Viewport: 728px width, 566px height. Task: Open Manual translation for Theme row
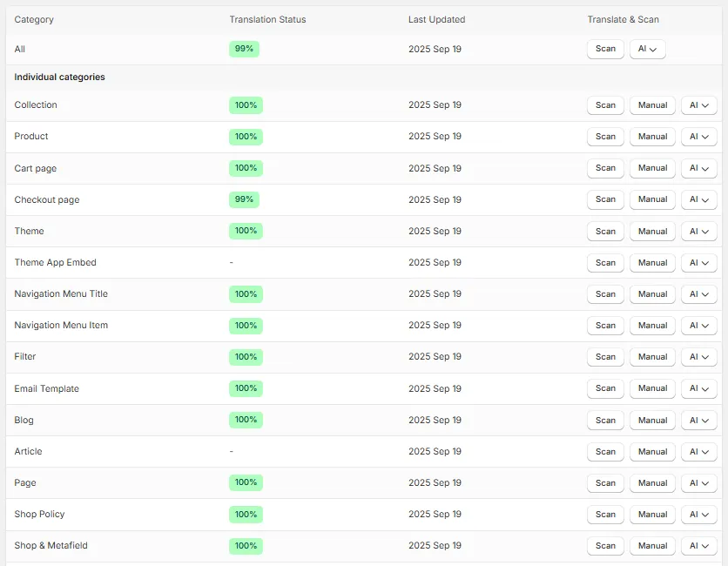pyautogui.click(x=652, y=232)
